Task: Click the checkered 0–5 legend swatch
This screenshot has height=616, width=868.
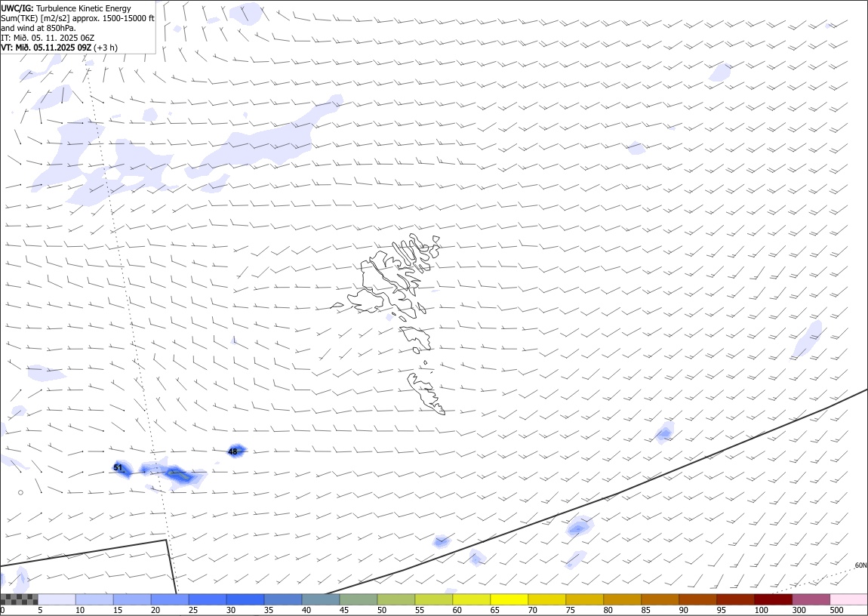Action: tap(20, 599)
